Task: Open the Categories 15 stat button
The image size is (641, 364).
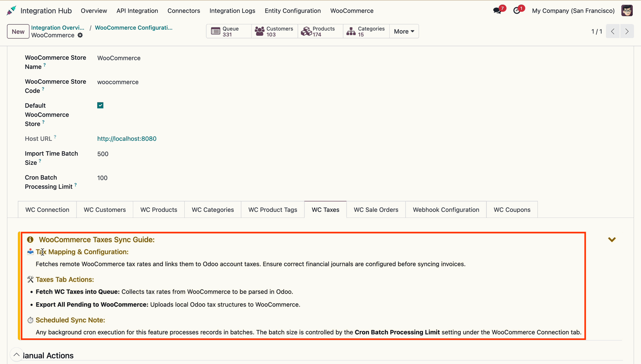Action: [x=366, y=31]
